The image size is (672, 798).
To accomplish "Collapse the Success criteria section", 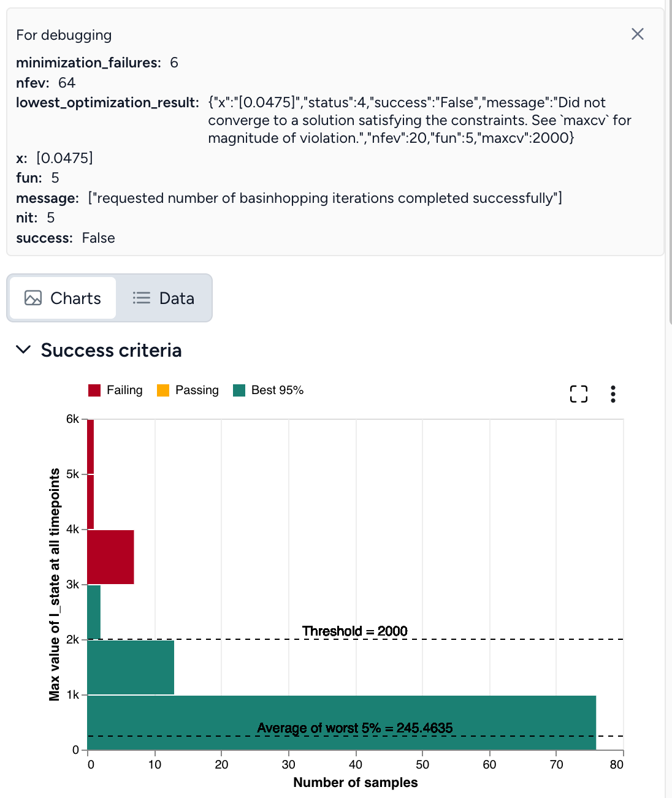I will click(x=23, y=350).
